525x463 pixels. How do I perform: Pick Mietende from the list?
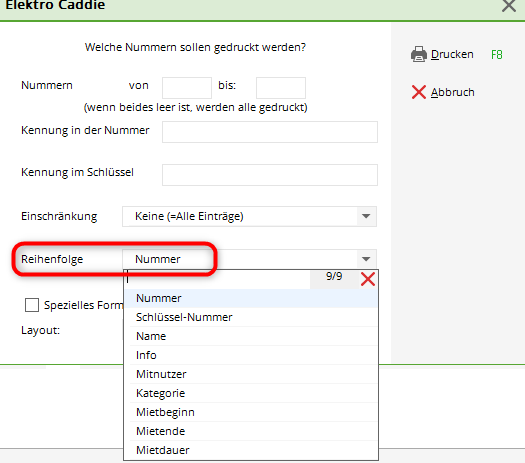251,431
